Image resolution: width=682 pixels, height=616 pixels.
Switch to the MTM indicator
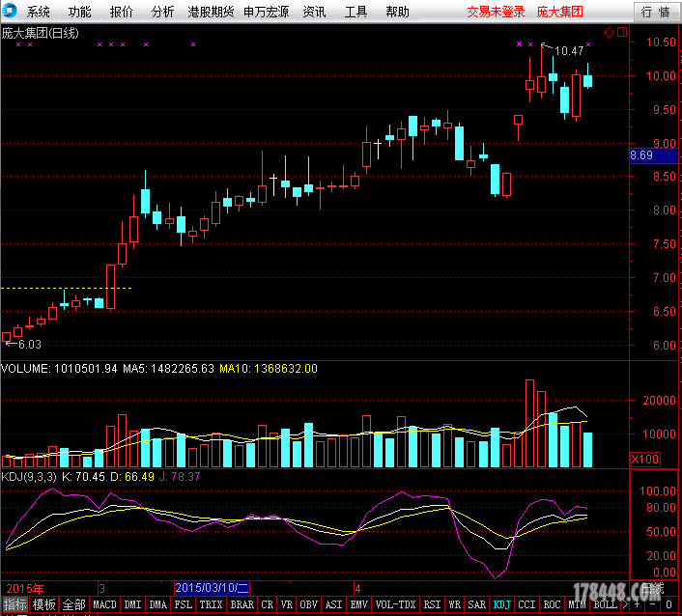click(577, 604)
